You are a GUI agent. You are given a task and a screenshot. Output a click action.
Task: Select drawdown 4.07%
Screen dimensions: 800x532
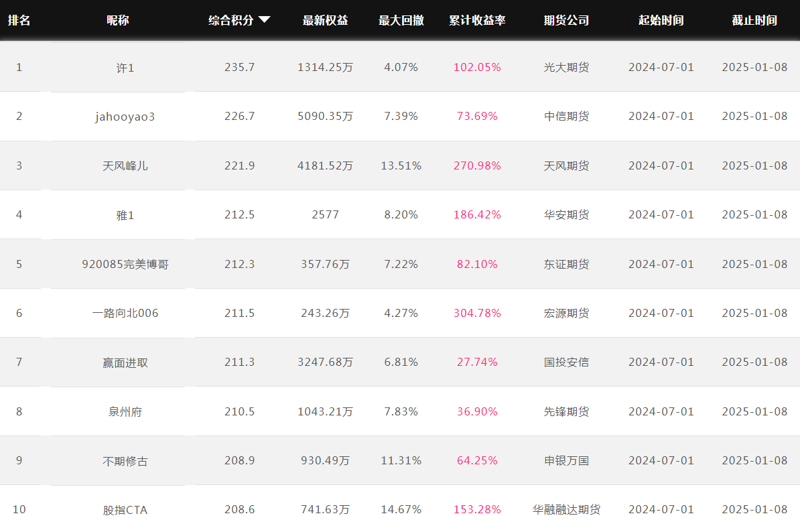(x=401, y=67)
